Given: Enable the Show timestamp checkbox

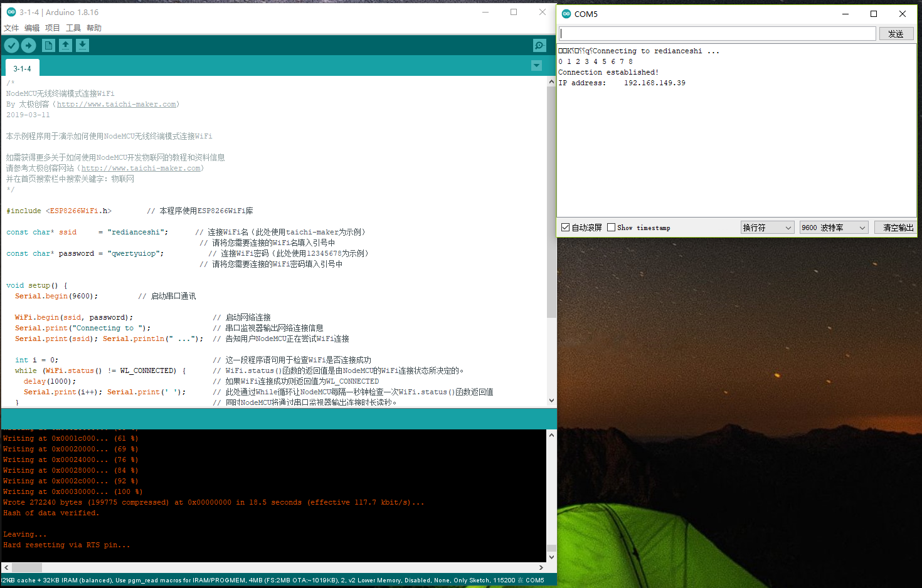Looking at the screenshot, I should (612, 228).
